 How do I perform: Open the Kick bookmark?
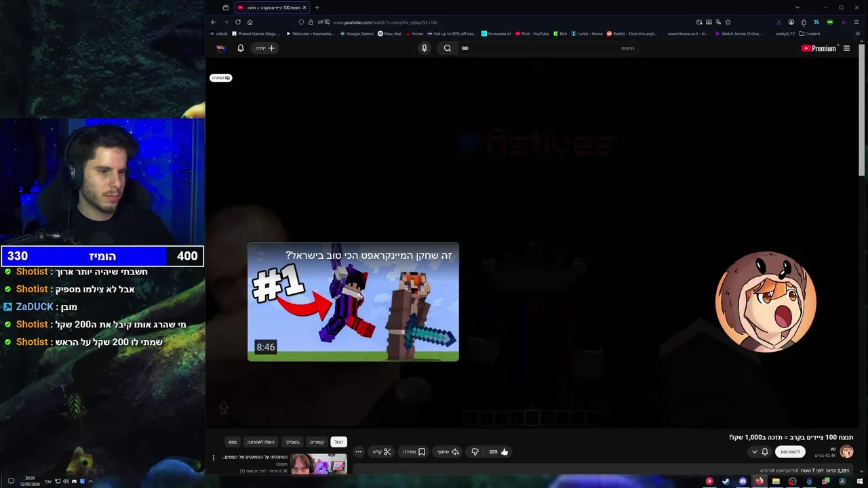tap(560, 33)
